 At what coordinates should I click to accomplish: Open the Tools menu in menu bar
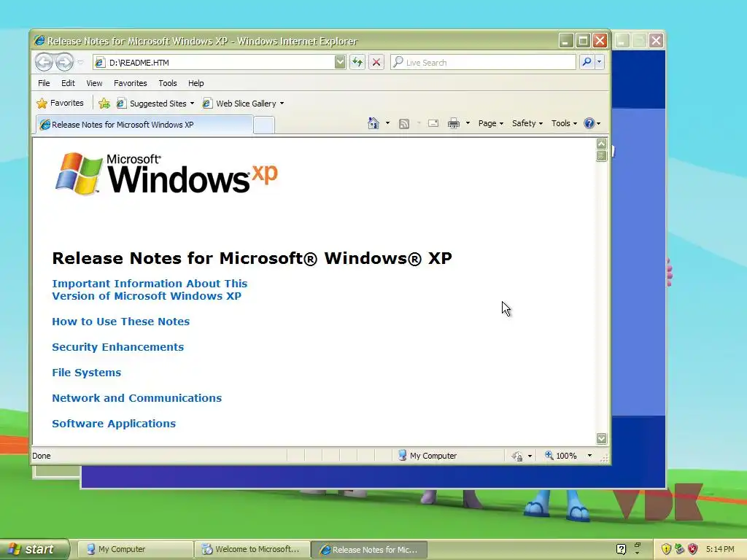tap(168, 83)
